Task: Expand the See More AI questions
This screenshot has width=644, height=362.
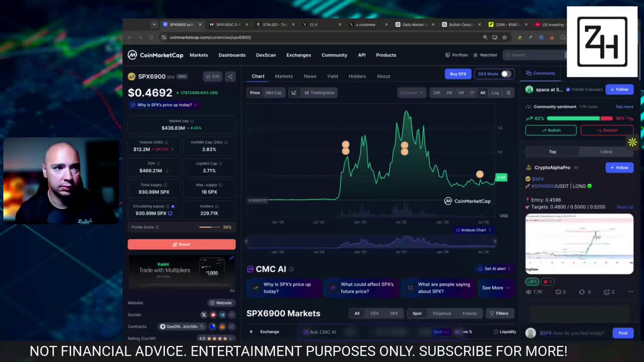Action: (x=496, y=288)
